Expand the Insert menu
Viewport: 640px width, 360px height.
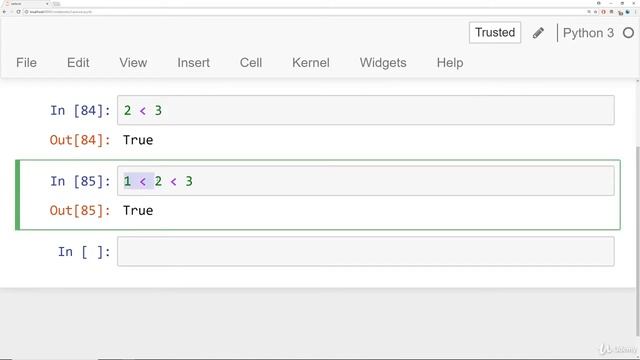pos(193,63)
